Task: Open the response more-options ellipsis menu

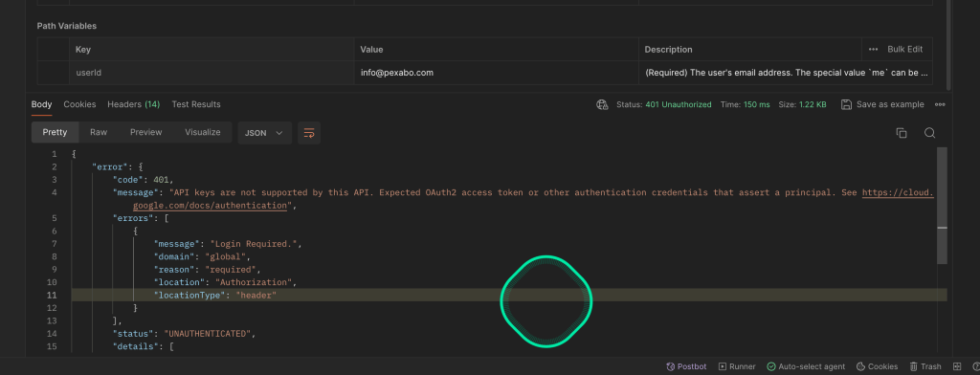Action: 940,104
